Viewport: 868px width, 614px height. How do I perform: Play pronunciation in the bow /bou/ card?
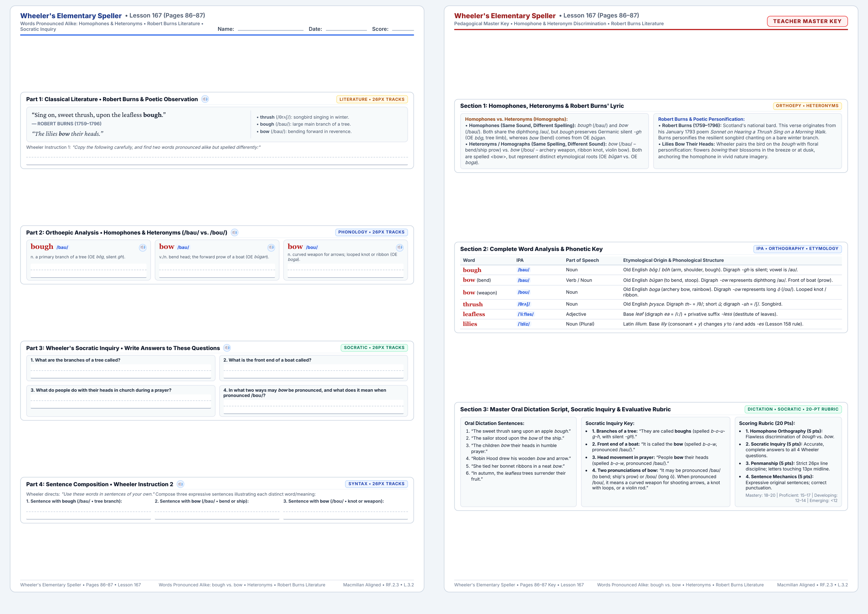point(400,247)
